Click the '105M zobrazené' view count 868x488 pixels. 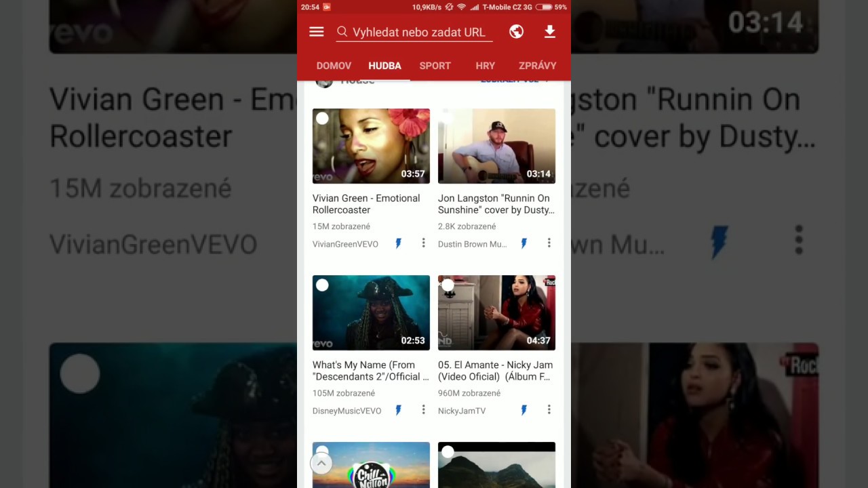tap(344, 393)
